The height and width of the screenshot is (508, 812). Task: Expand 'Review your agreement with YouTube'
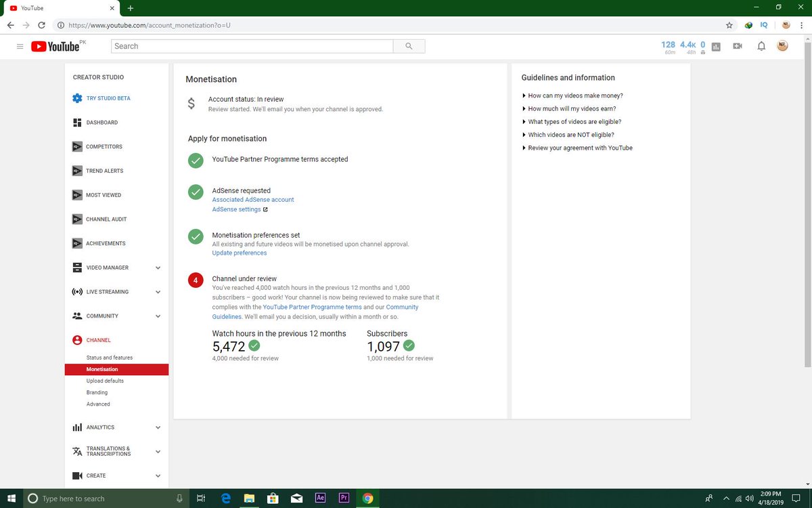(577, 148)
